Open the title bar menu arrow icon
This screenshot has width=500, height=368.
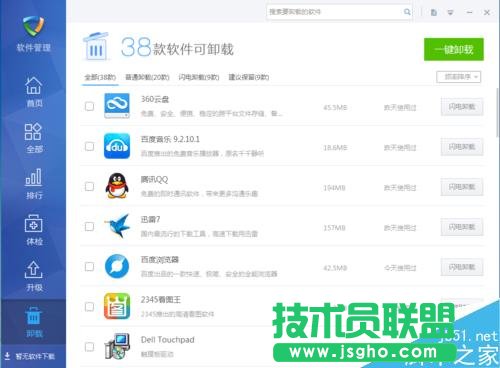[x=450, y=13]
